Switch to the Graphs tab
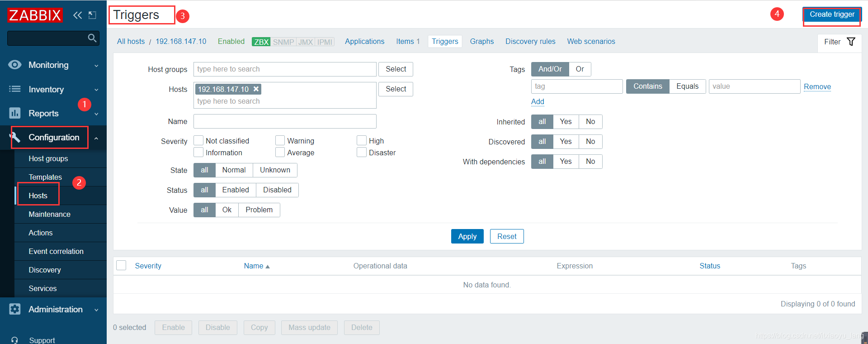The image size is (868, 344). tap(481, 41)
